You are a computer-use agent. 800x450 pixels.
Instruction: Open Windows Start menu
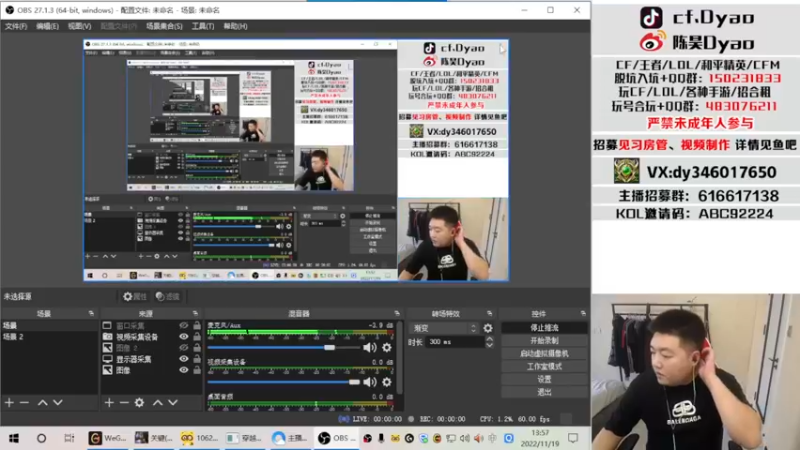14,438
